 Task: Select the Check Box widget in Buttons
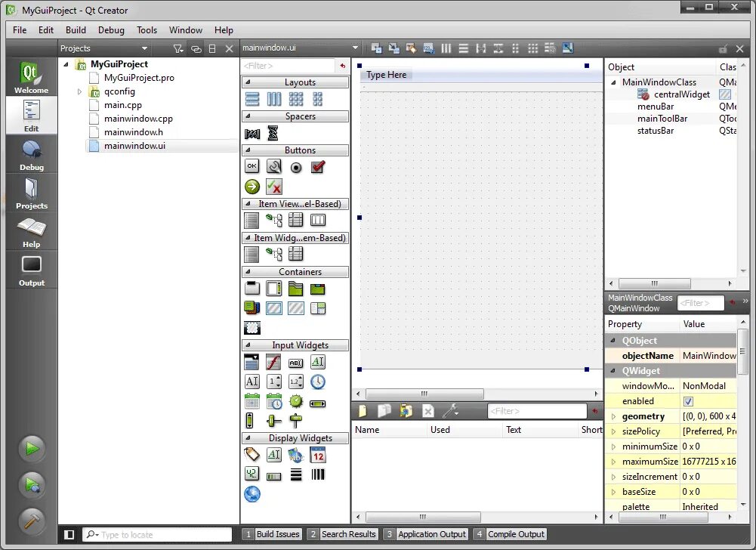pos(318,167)
